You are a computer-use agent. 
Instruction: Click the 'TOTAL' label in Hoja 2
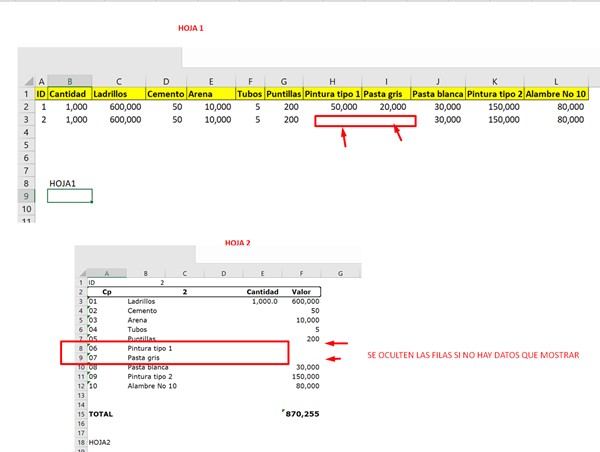point(101,414)
